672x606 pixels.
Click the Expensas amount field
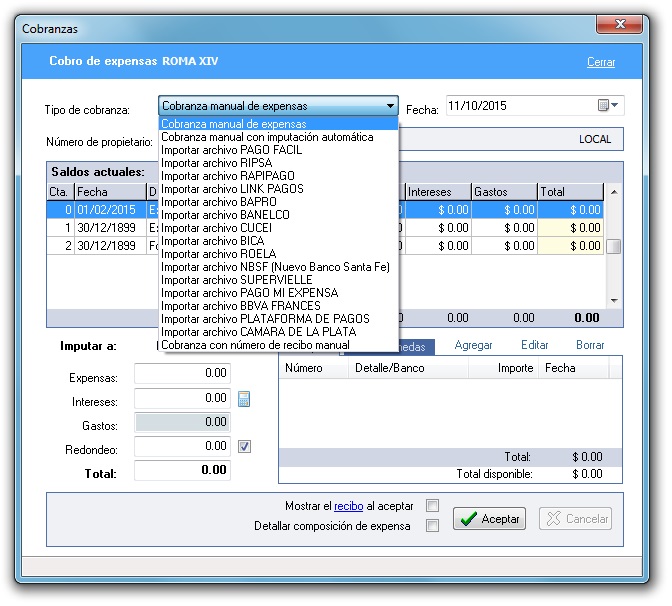point(182,374)
